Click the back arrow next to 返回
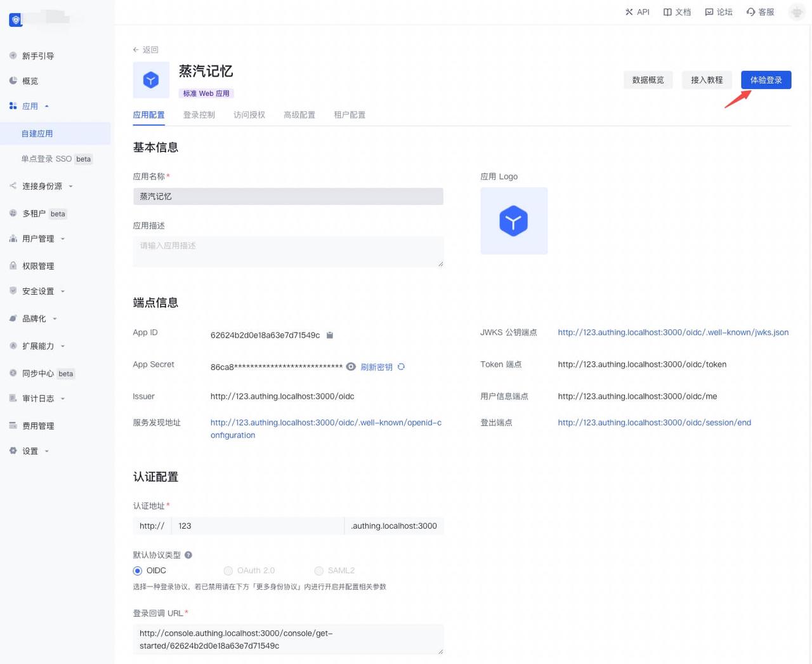Image resolution: width=812 pixels, height=664 pixels. 136,50
